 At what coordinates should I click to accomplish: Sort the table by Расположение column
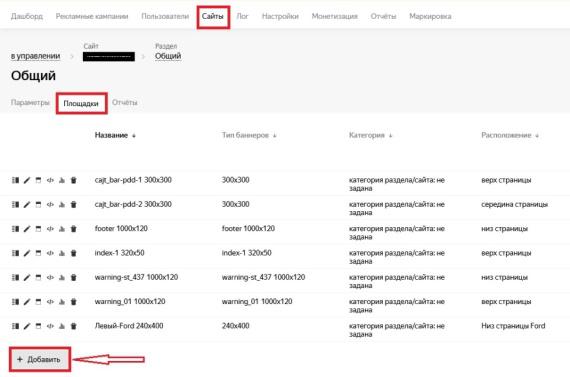pyautogui.click(x=510, y=135)
